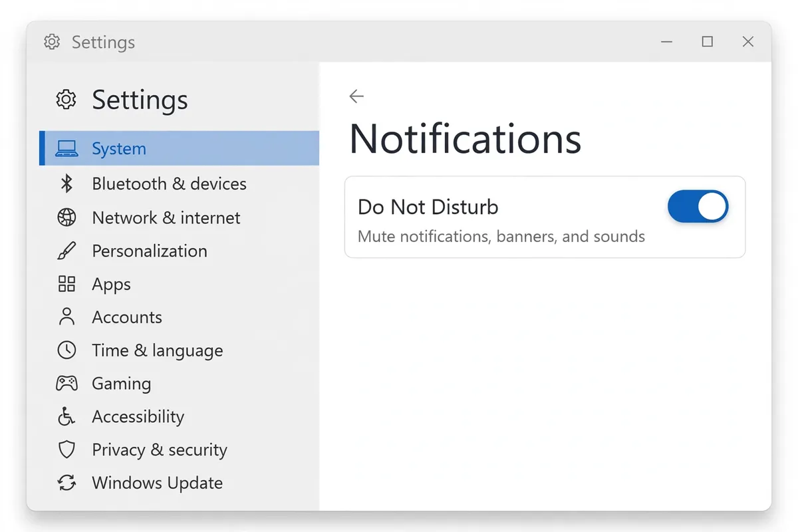The height and width of the screenshot is (532, 798).
Task: Click the gear icon beside the Settings heading
Action: [66, 100]
